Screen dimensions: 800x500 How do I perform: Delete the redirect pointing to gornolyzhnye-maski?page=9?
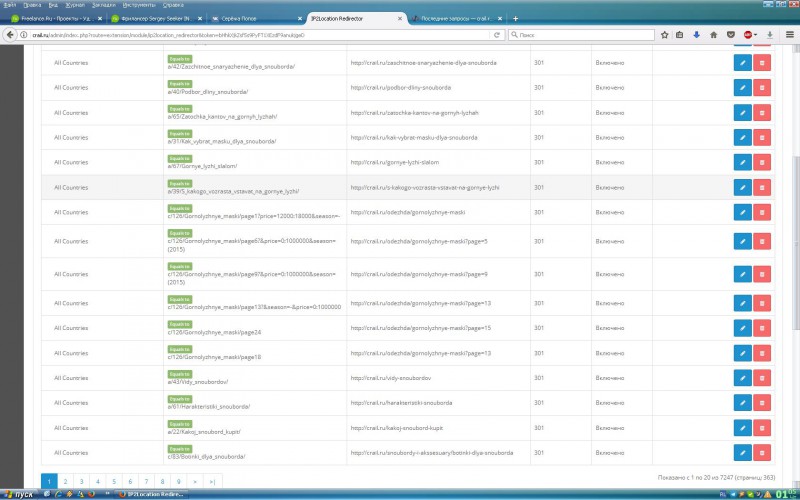(762, 274)
